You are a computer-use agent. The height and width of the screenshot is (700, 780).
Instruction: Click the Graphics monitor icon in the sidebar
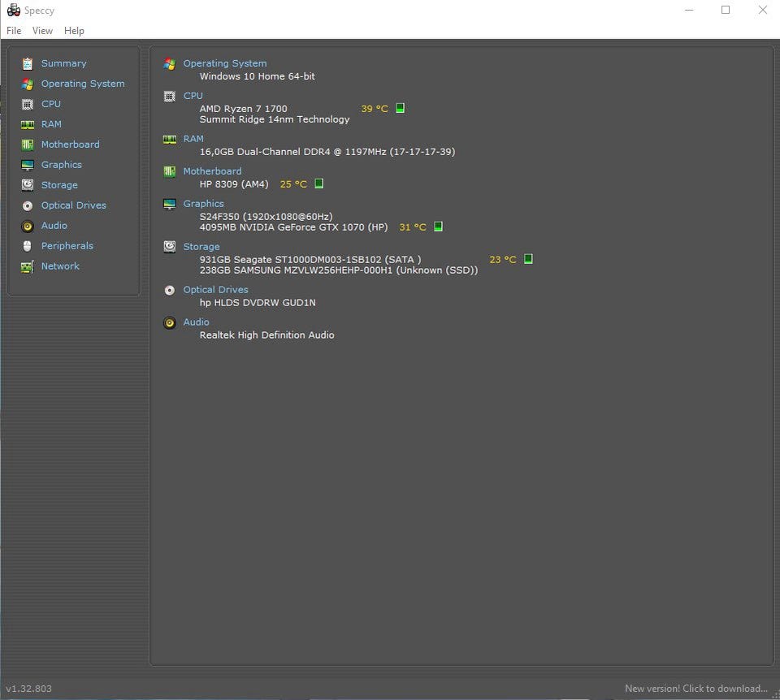pyautogui.click(x=28, y=165)
